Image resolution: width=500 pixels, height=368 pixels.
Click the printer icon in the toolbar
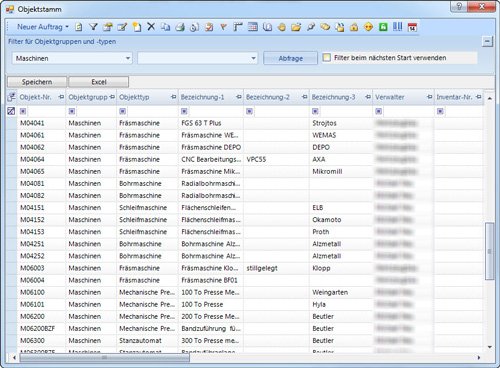[x=180, y=27]
